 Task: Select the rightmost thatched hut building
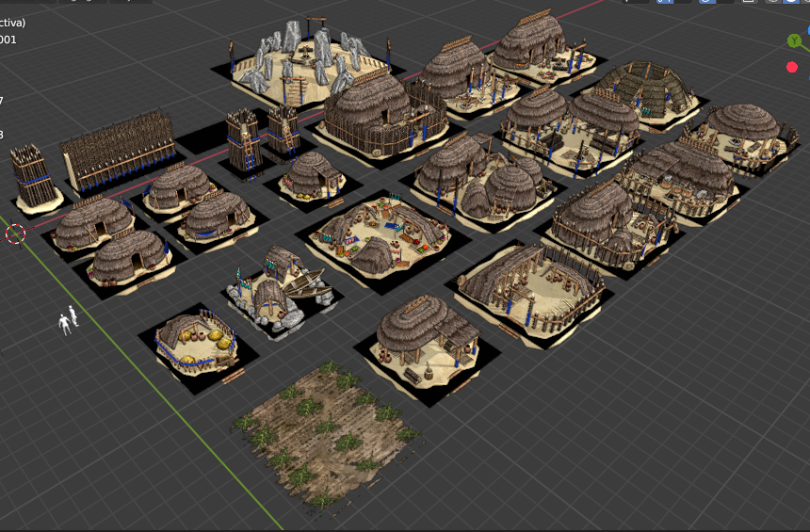point(744,132)
